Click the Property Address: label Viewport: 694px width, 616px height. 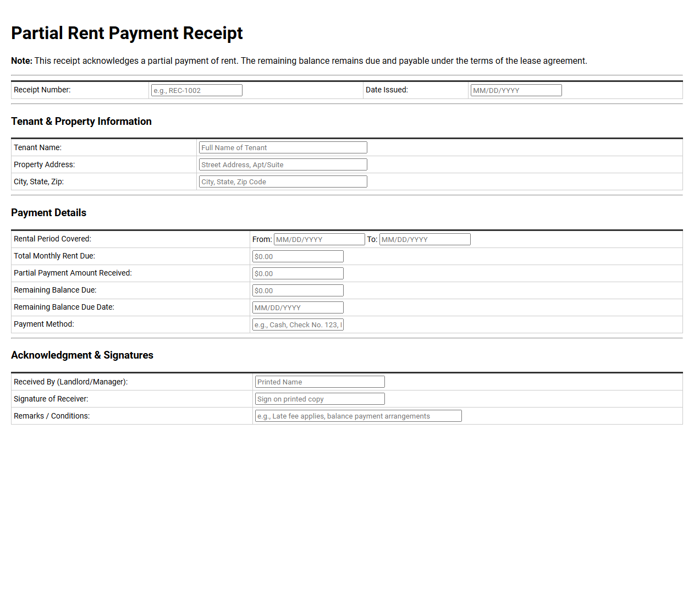(45, 164)
